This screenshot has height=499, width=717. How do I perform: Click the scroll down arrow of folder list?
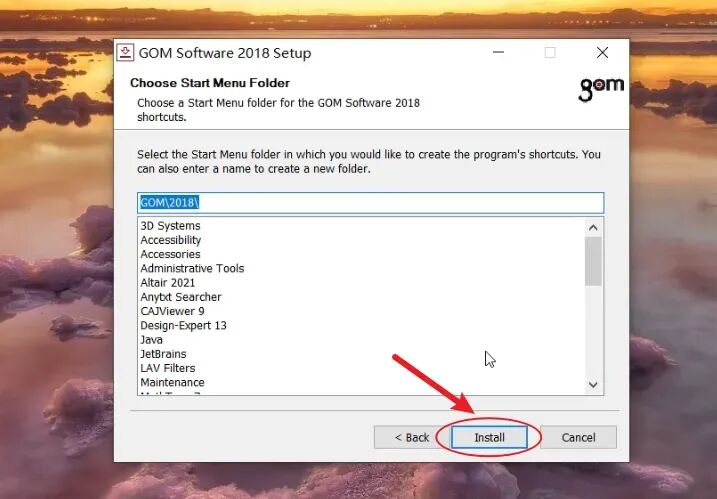pos(593,385)
